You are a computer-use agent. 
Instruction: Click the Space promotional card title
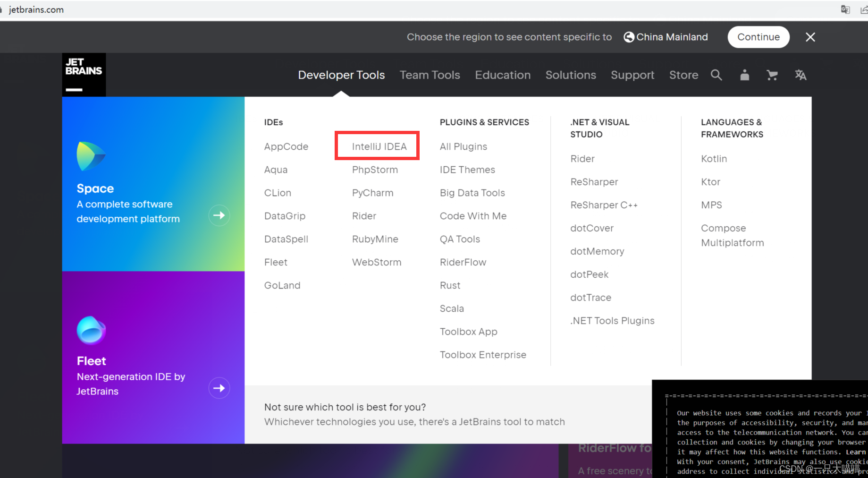pos(95,188)
